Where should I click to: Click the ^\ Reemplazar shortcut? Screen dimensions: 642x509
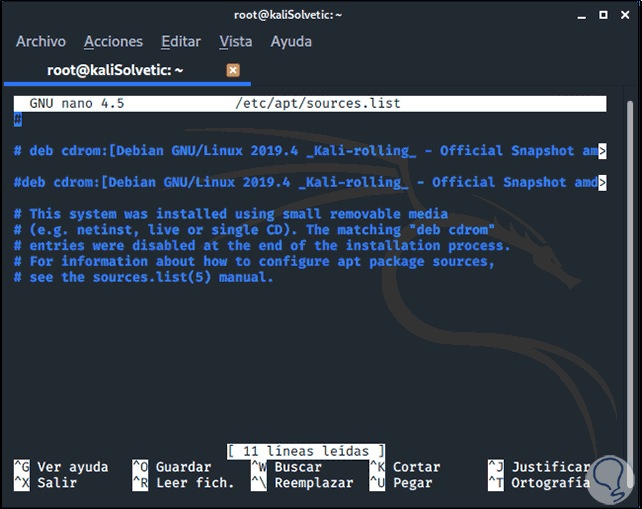tap(302, 483)
